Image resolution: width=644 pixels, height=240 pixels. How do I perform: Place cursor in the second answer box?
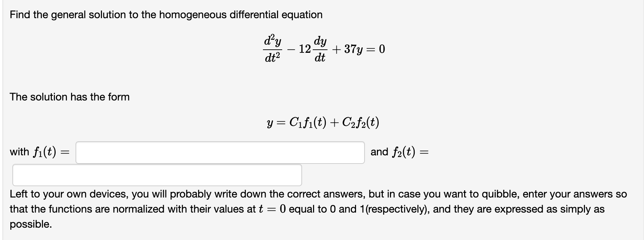157,176
